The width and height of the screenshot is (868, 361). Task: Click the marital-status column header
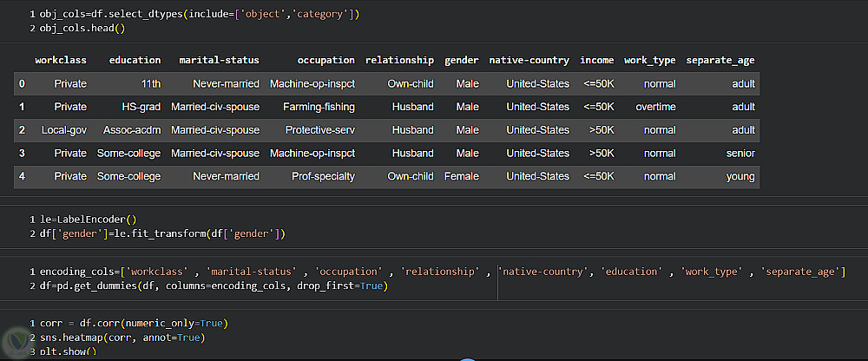tap(219, 61)
